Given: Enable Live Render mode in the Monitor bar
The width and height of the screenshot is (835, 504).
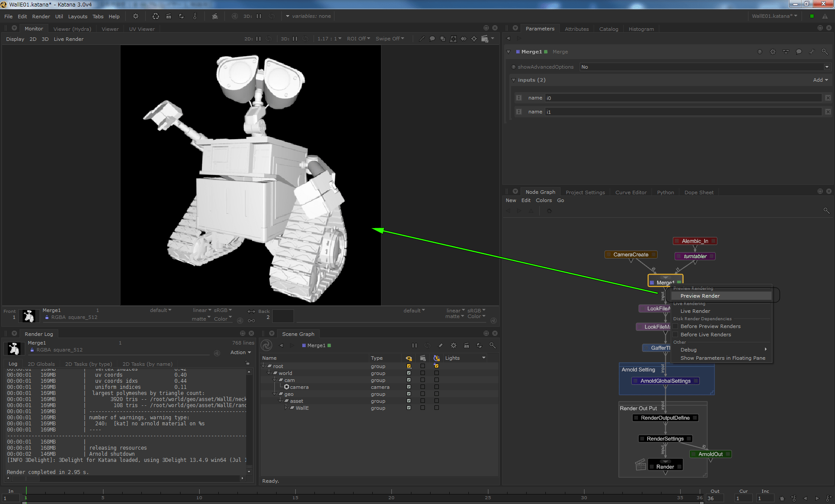Looking at the screenshot, I should [x=68, y=39].
